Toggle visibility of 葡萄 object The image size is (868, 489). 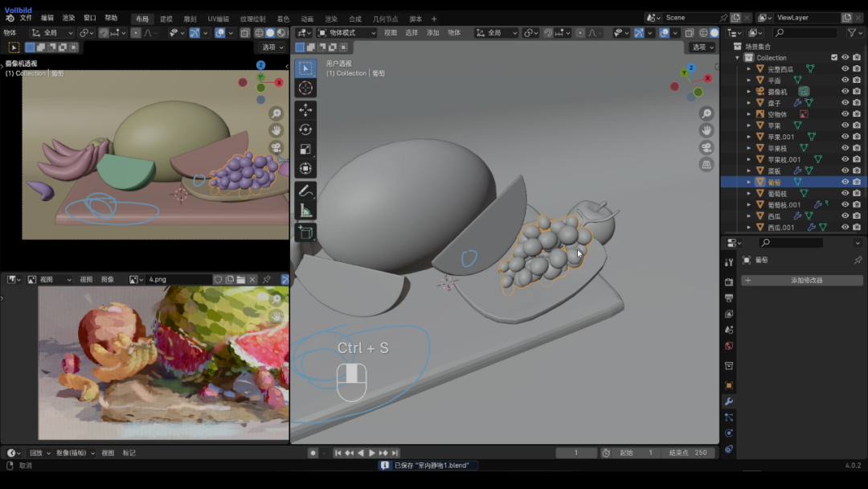pos(845,182)
